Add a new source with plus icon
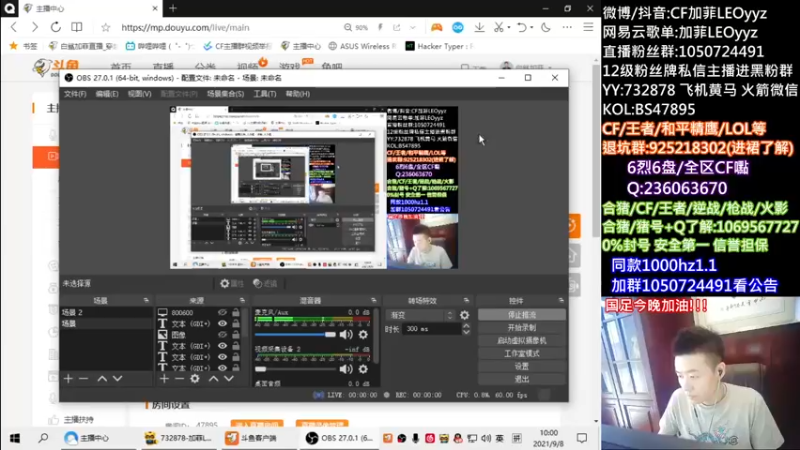Viewport: 800px width, 450px height. click(164, 379)
